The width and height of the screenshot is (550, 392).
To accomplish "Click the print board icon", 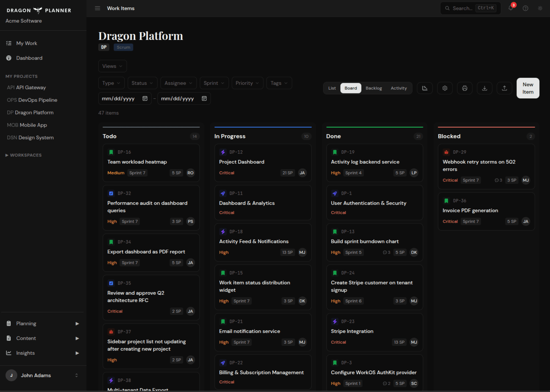I will 465,88.
